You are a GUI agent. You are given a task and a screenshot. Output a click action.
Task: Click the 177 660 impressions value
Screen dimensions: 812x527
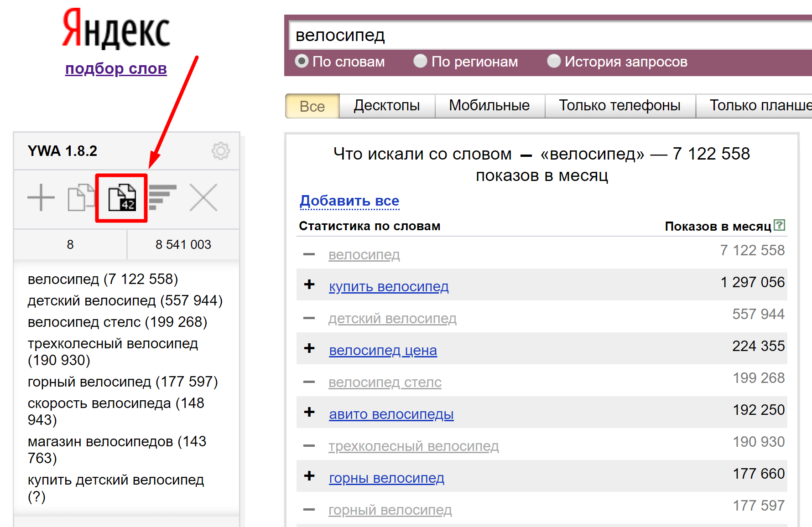tap(759, 474)
